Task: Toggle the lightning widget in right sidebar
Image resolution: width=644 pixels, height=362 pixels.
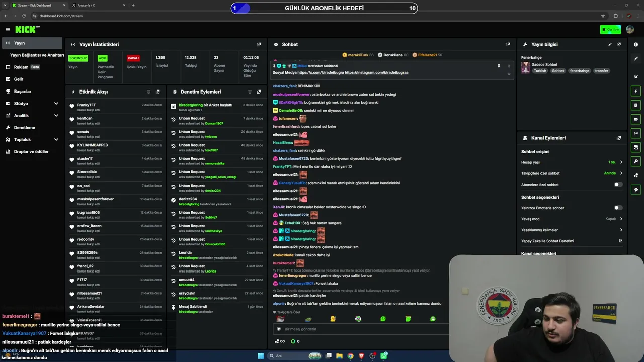Action: click(x=636, y=91)
